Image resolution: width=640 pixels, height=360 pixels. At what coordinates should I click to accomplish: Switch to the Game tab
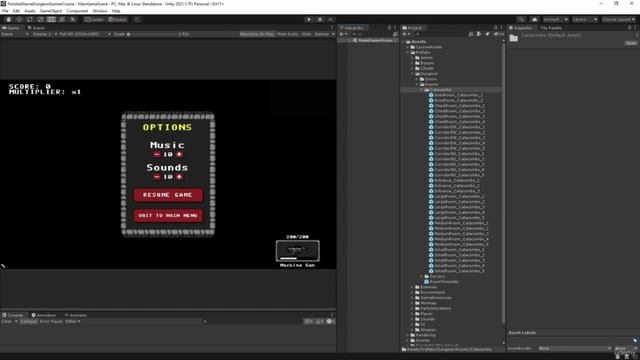coord(11,28)
